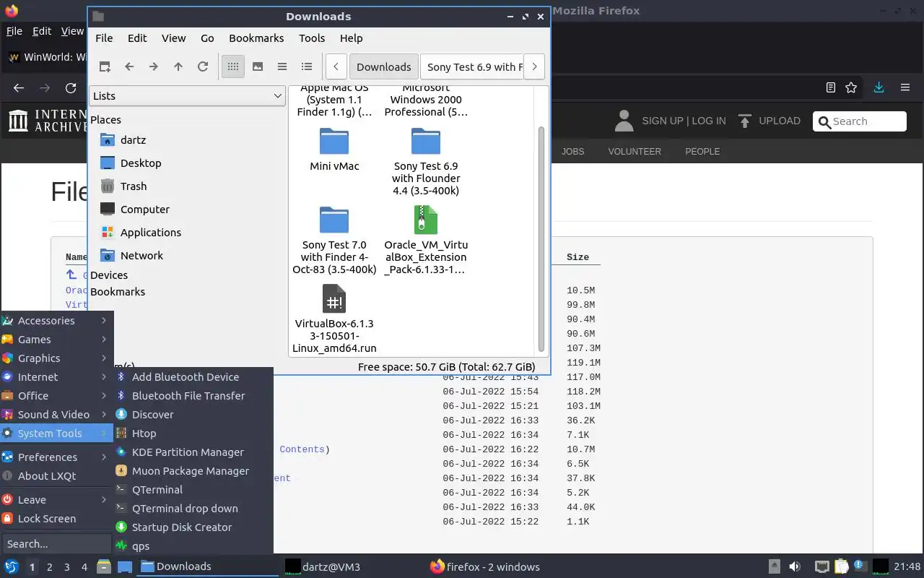
Task: Click Internet Archive Search field
Action: pyautogui.click(x=860, y=121)
